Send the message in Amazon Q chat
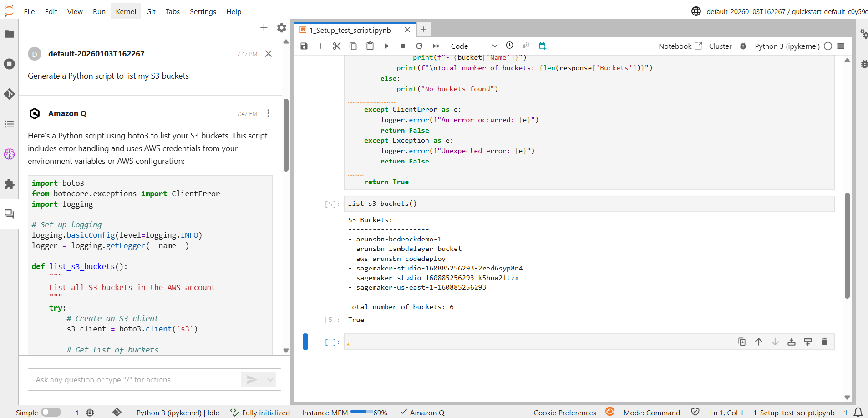 [252, 379]
